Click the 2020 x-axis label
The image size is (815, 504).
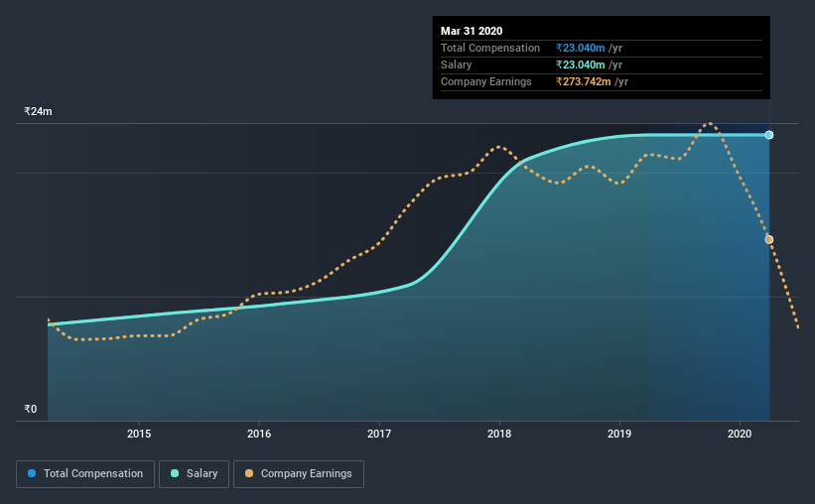pos(740,434)
